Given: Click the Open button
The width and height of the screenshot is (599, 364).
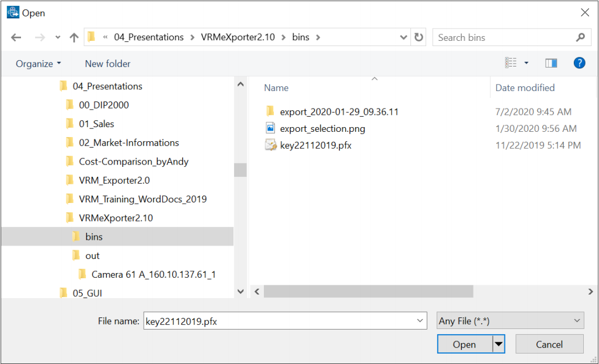Looking at the screenshot, I should click(464, 344).
